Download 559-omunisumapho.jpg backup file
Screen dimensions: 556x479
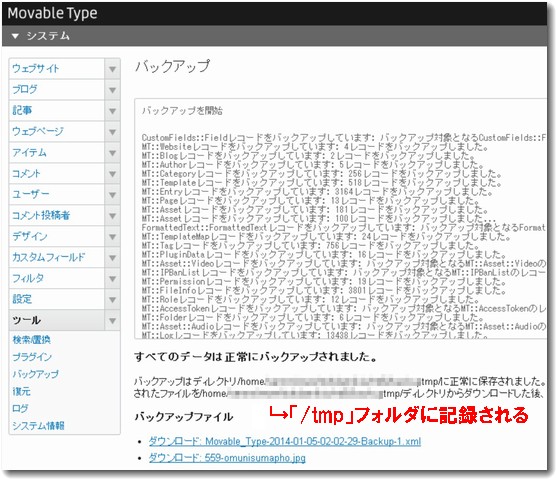(227, 458)
